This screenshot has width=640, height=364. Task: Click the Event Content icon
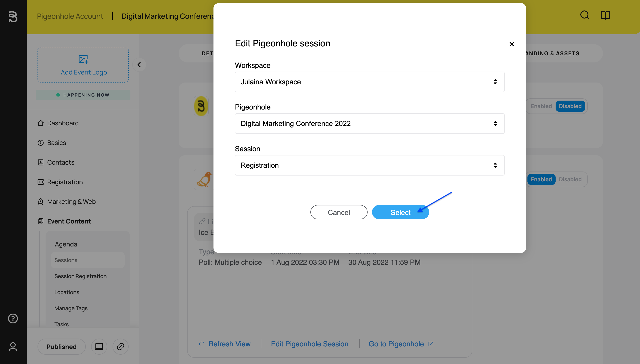pos(41,221)
